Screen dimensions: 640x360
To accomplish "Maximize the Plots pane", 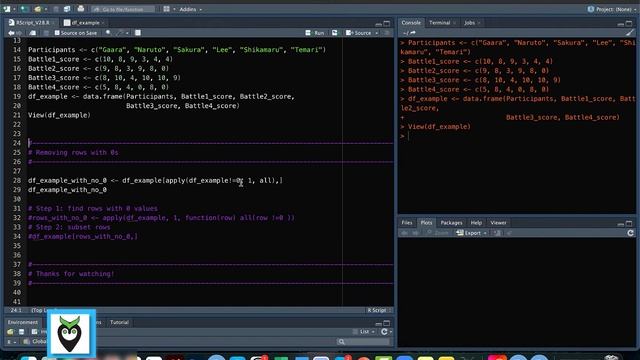I will point(629,223).
